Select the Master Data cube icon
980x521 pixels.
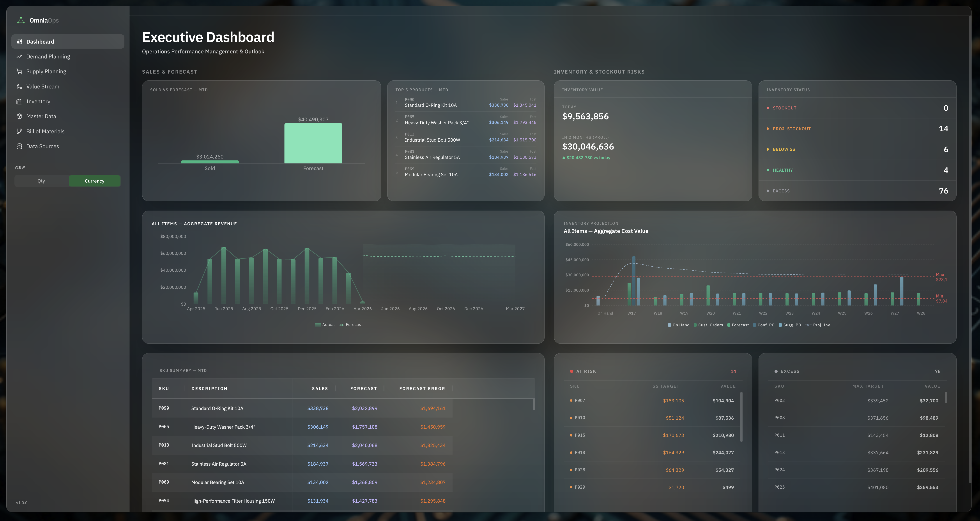19,116
